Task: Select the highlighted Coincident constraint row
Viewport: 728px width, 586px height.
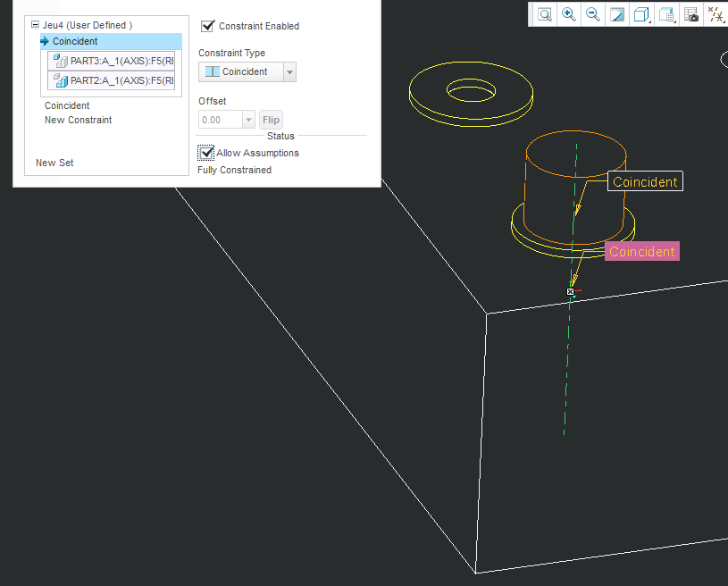Action: 75,41
